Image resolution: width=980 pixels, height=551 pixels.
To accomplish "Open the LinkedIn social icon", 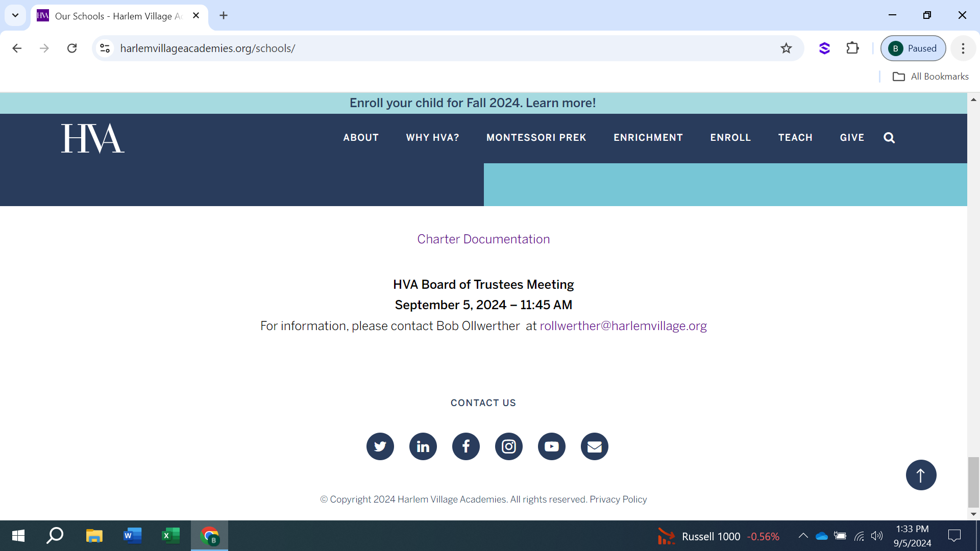I will (x=423, y=446).
